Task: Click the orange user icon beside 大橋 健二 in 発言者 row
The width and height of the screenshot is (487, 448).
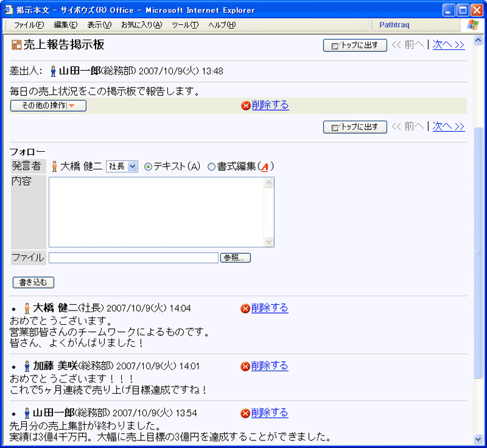Action: pyautogui.click(x=54, y=166)
